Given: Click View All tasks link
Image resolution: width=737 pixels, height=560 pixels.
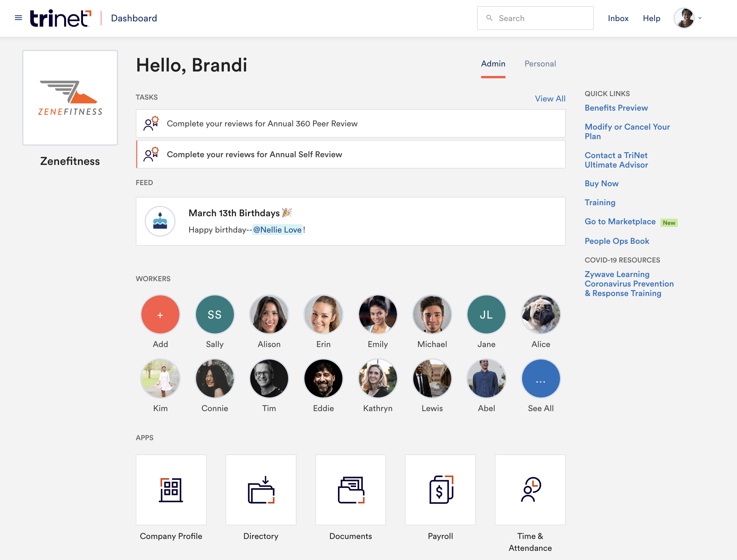Looking at the screenshot, I should [550, 99].
